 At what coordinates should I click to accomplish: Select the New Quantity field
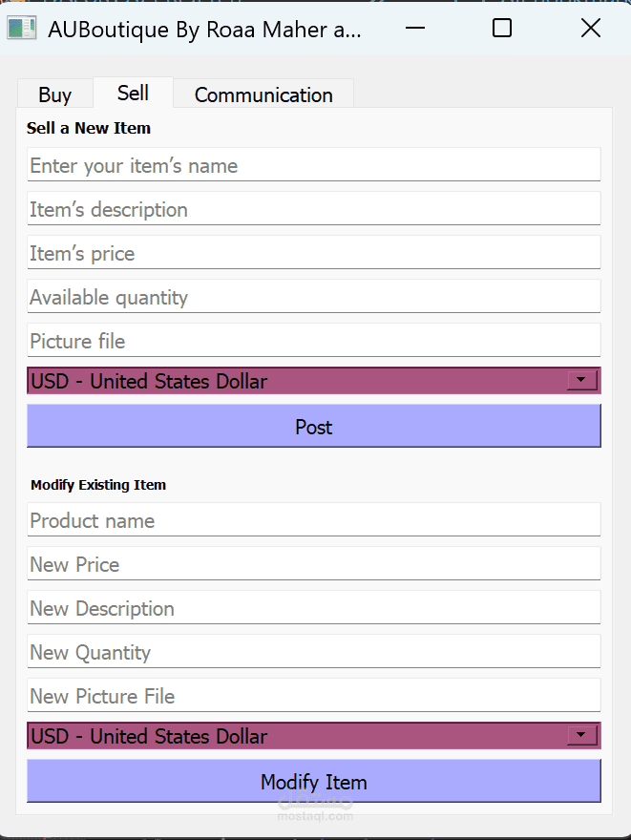coord(313,652)
